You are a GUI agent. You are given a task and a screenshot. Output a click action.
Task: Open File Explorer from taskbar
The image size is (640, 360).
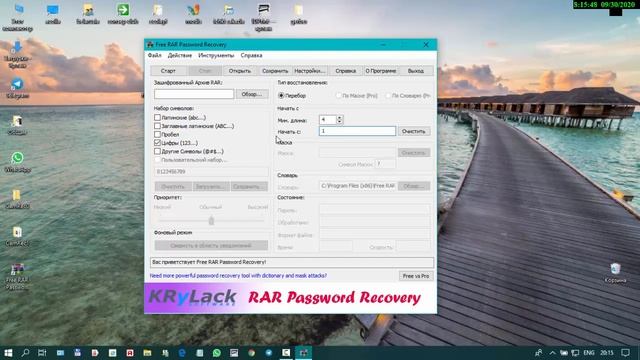147,353
